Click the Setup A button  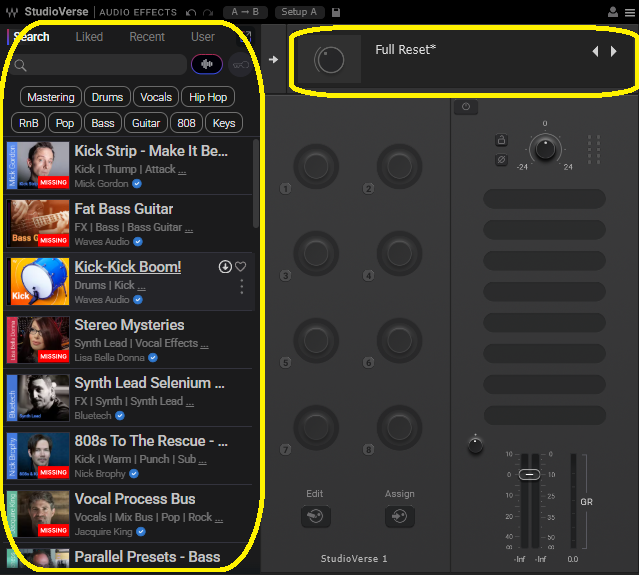[299, 12]
